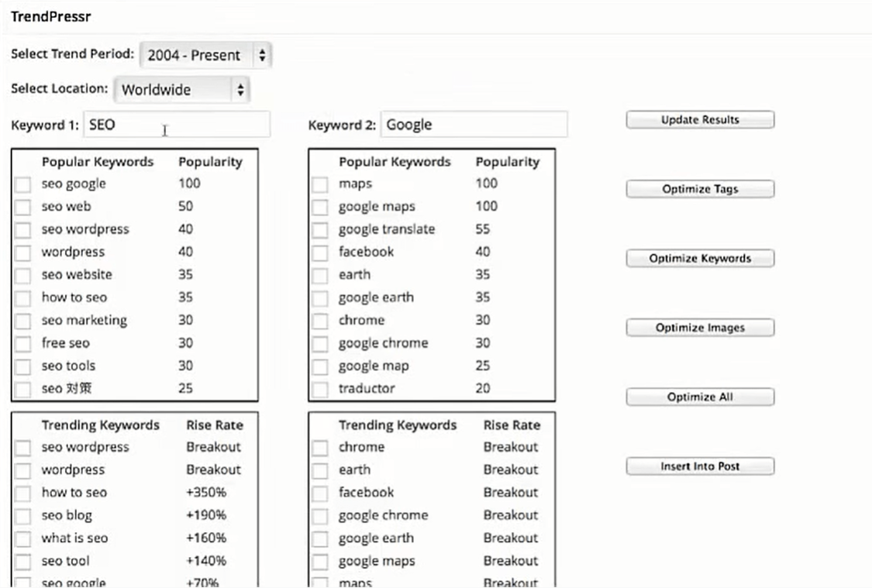The height and width of the screenshot is (588, 872).
Task: Tick the 'seo tools' checkbox
Action: pyautogui.click(x=22, y=366)
